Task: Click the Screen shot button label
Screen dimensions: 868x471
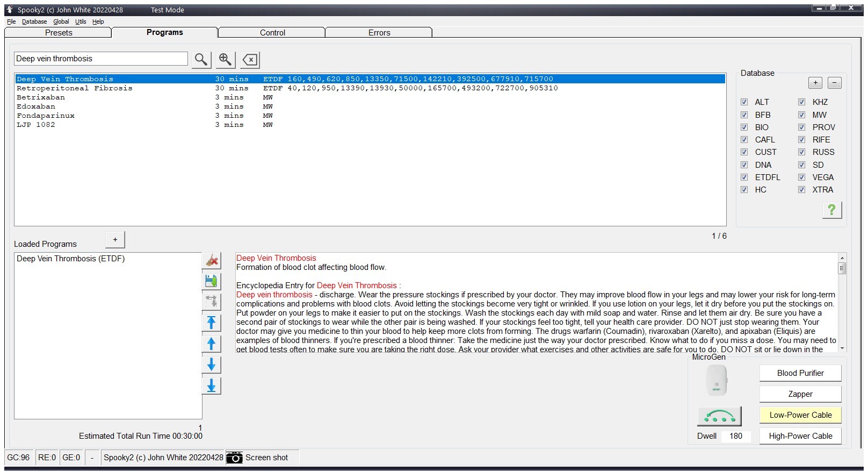Action: (x=267, y=458)
